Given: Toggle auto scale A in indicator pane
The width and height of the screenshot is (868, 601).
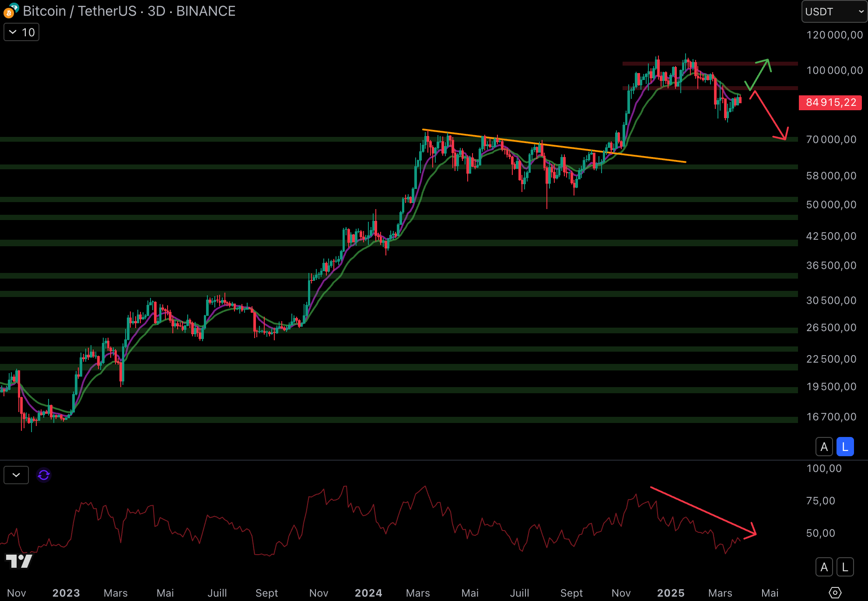Looking at the screenshot, I should (824, 567).
